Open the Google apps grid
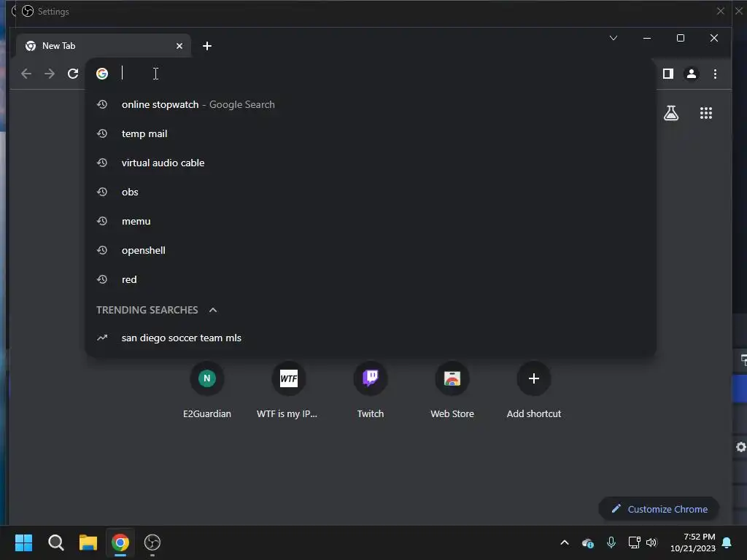This screenshot has height=560, width=747. pos(706,113)
